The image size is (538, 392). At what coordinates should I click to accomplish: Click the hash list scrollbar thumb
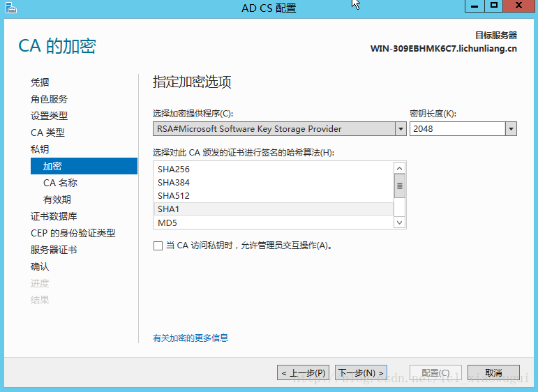pyautogui.click(x=399, y=186)
